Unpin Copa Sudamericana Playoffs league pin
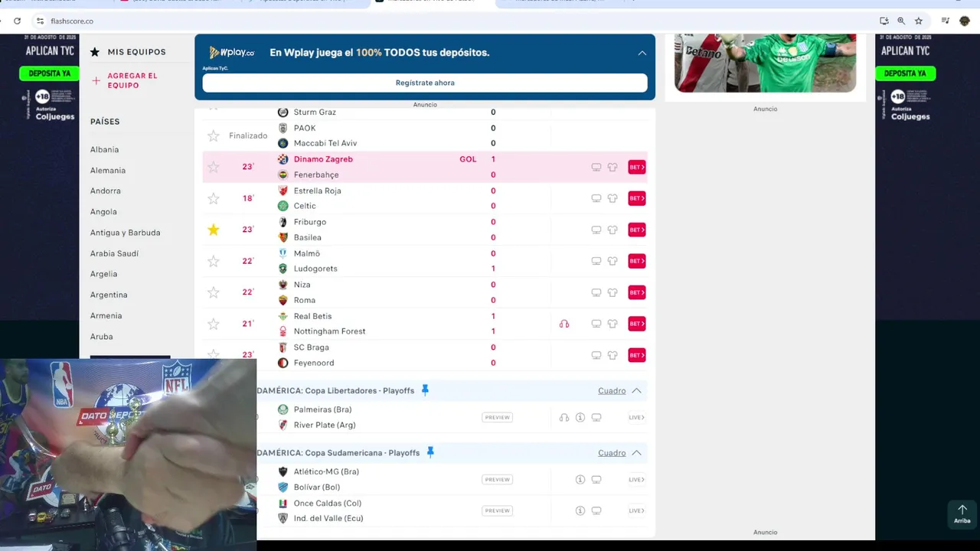This screenshot has height=551, width=980. click(430, 452)
